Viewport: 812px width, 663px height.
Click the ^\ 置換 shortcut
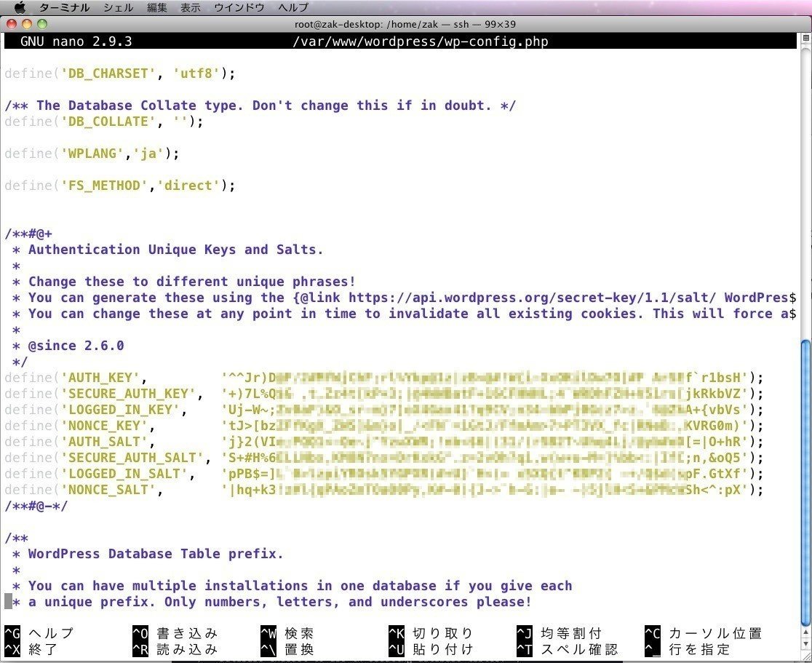tap(287, 649)
